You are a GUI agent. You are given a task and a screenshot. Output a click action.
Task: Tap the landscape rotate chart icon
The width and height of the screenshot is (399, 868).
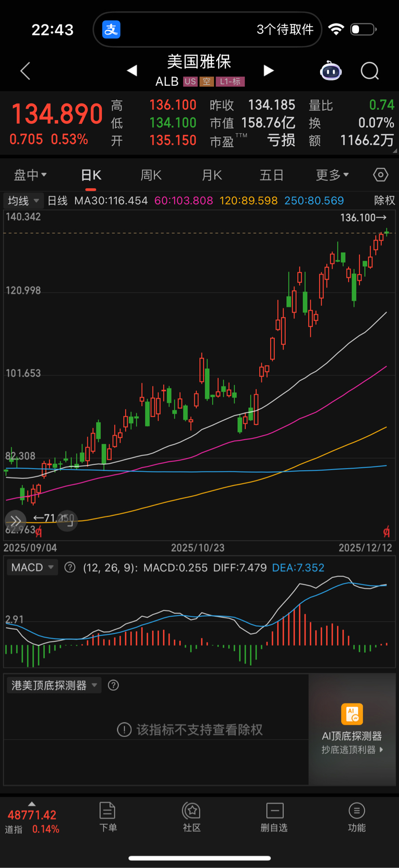[x=68, y=521]
